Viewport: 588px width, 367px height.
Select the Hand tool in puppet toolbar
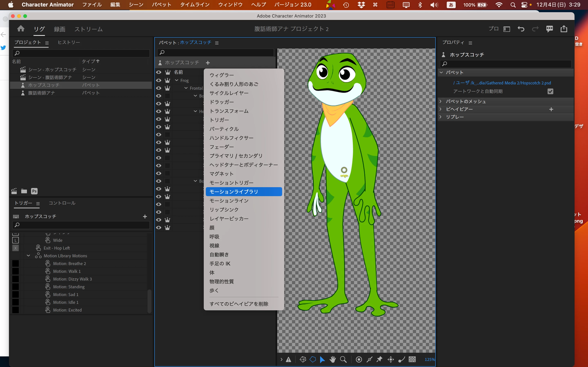pos(332,359)
